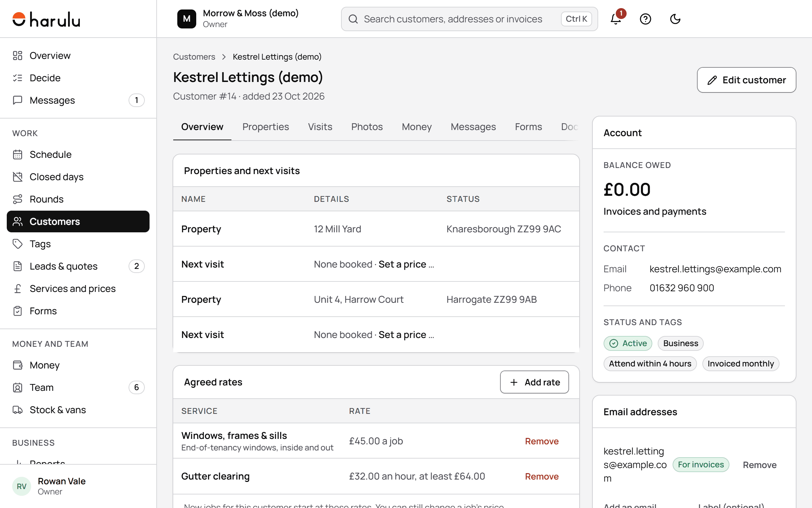Screen dimensions: 812x508
Task: Open Leads & quotes in the sidebar
Action: 78,266
